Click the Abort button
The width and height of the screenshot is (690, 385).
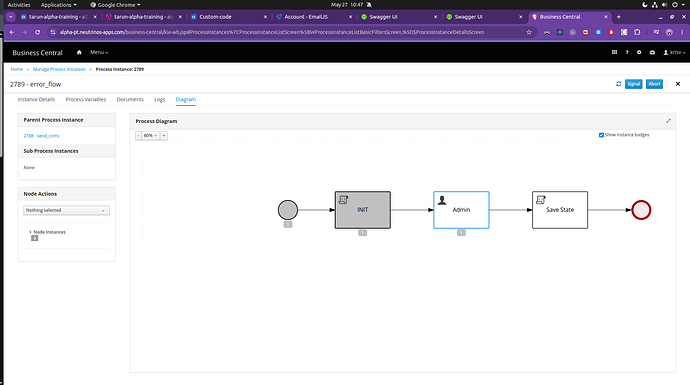[x=654, y=84]
